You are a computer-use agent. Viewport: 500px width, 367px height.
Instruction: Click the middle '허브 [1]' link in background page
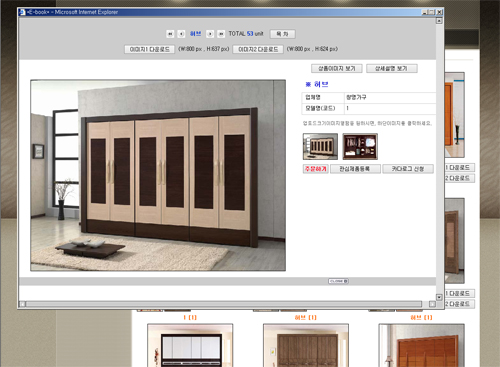click(x=306, y=317)
